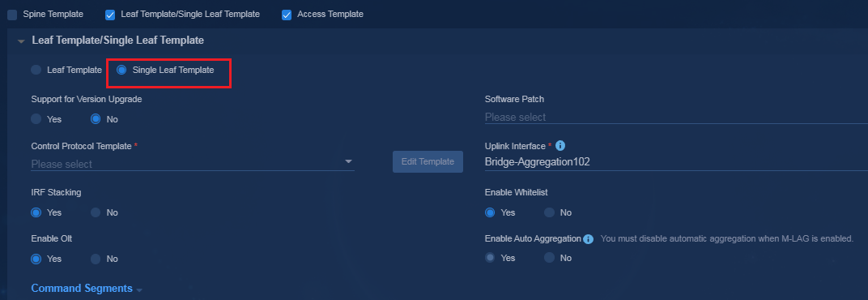This screenshot has height=300, width=868.
Task: Set Enable Olt to No
Action: [96, 259]
